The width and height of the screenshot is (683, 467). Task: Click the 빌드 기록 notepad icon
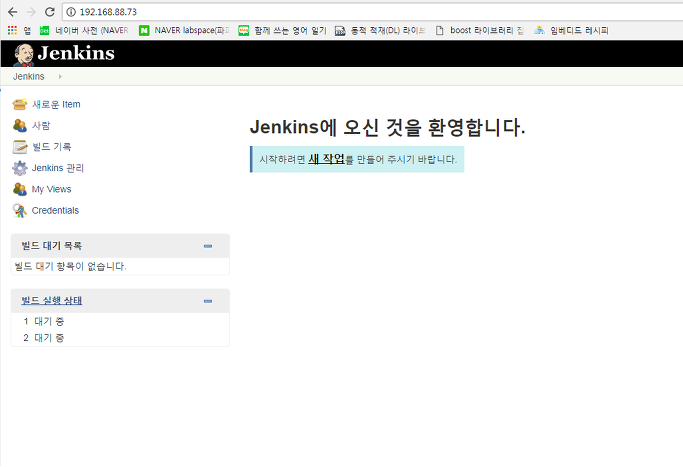click(x=20, y=147)
